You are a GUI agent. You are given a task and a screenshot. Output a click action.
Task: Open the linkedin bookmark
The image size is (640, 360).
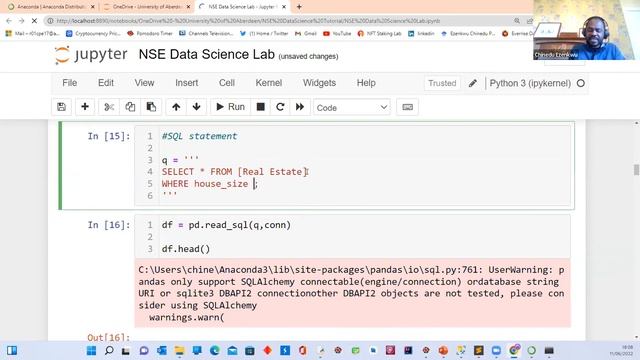(421, 33)
